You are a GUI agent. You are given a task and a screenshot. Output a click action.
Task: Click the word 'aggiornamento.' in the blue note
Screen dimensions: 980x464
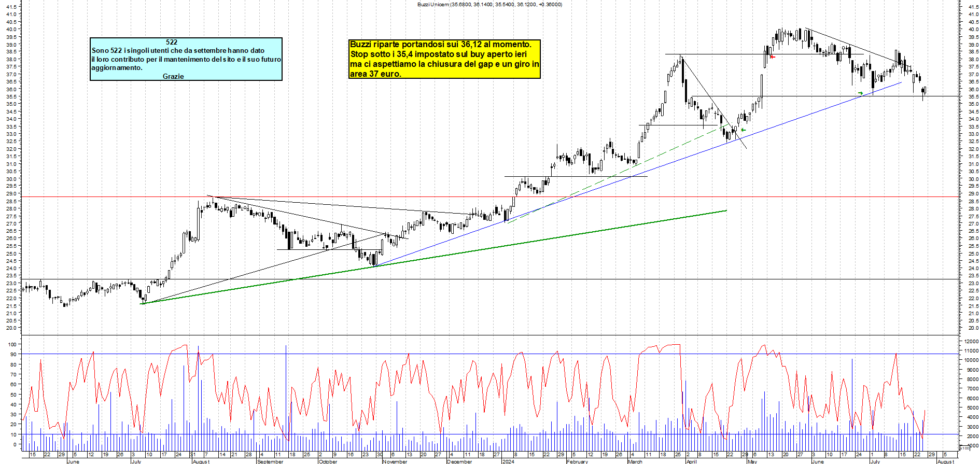(117, 67)
